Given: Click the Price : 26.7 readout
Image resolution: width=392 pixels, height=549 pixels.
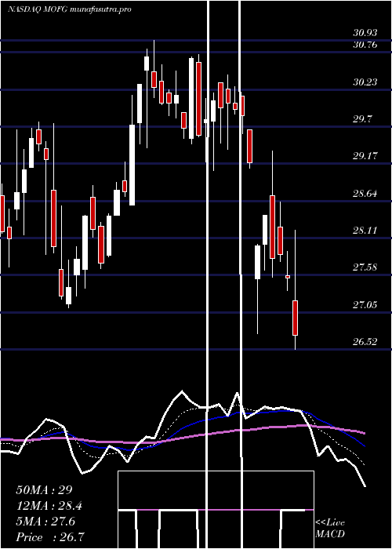Looking at the screenshot, I should [x=50, y=537].
